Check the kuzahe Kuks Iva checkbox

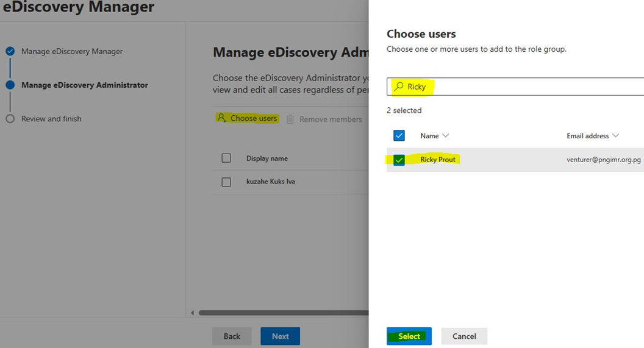pyautogui.click(x=226, y=182)
